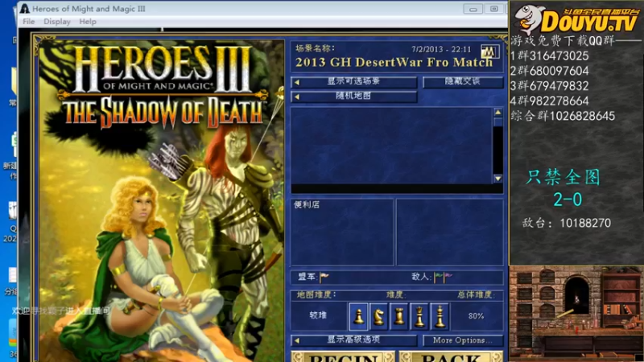
Task: Click the date 7/2/2013 - 22:11
Action: click(441, 50)
